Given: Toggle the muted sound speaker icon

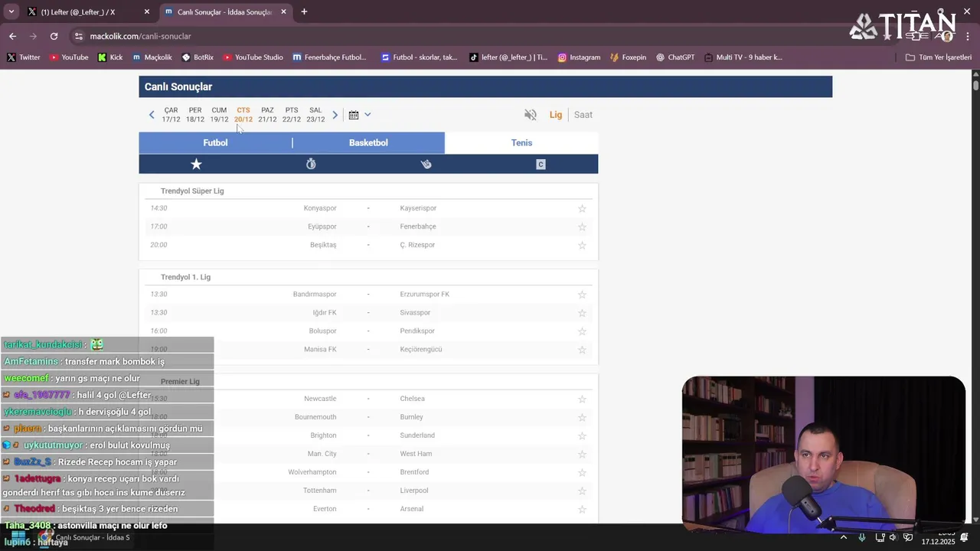Looking at the screenshot, I should [530, 115].
